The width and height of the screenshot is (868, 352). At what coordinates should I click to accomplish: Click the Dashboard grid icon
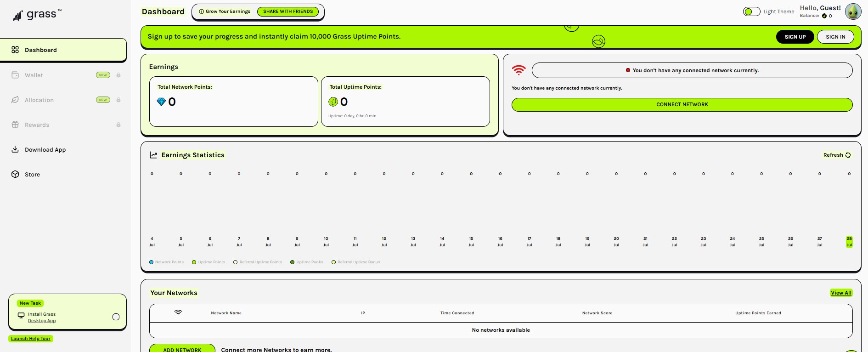15,50
